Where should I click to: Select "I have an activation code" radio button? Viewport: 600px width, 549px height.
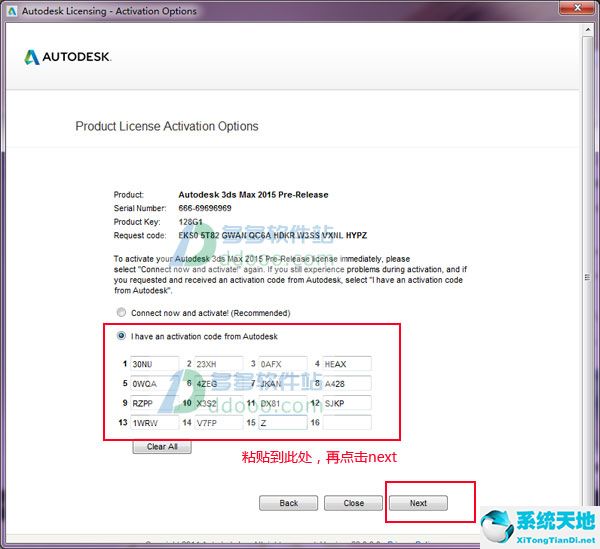point(121,336)
